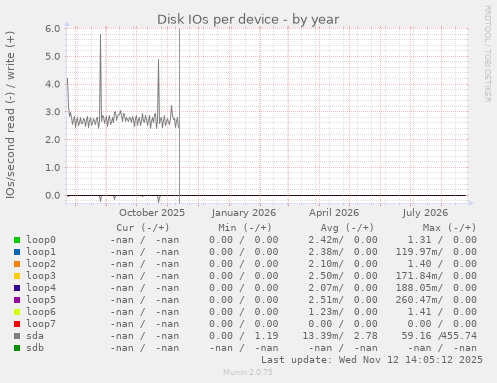This screenshot has height=383, width=497.
Task: Click the loop1 blue color swatch
Action: [17, 252]
